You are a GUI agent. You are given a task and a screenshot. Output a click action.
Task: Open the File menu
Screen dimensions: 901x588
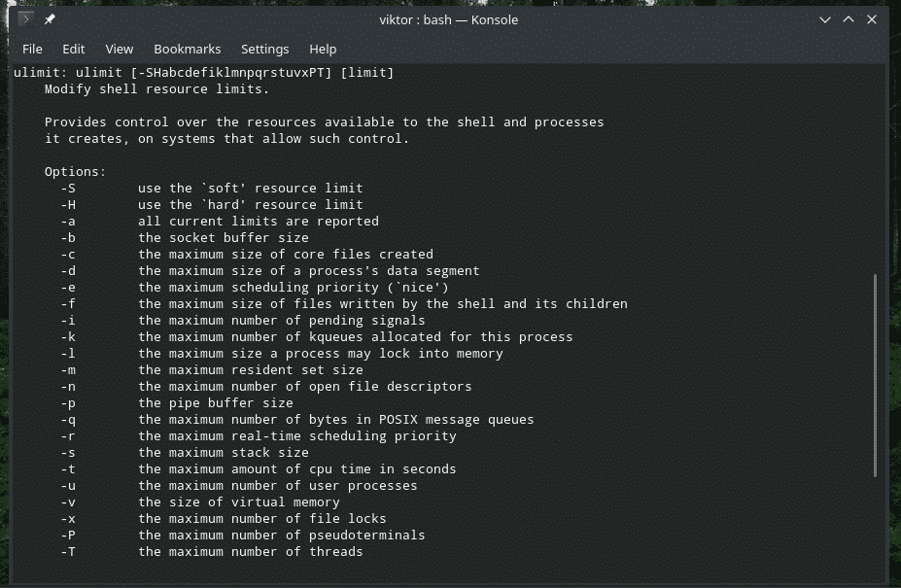click(x=32, y=49)
